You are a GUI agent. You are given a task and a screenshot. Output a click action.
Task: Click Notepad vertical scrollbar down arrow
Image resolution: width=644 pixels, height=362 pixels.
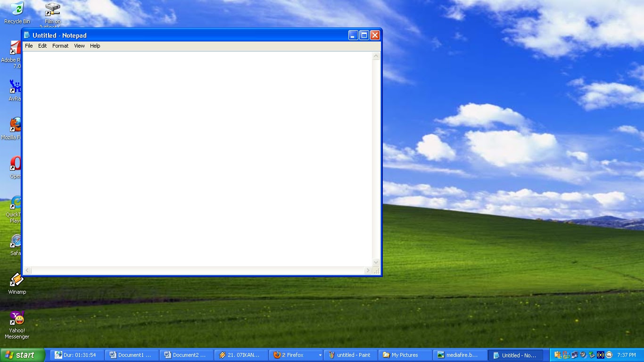(376, 263)
